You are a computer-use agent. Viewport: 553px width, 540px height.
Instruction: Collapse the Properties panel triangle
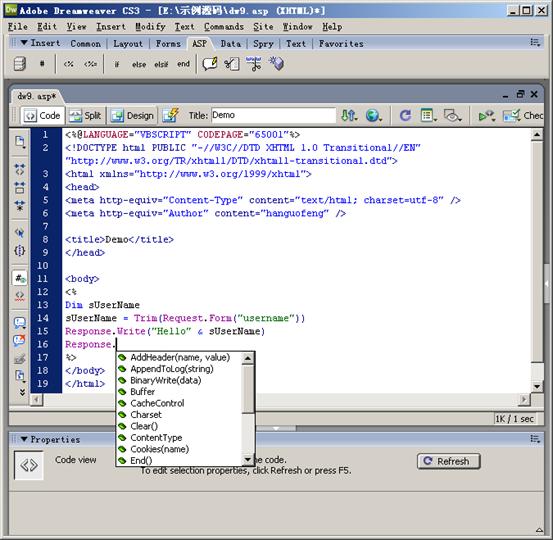[x=24, y=439]
